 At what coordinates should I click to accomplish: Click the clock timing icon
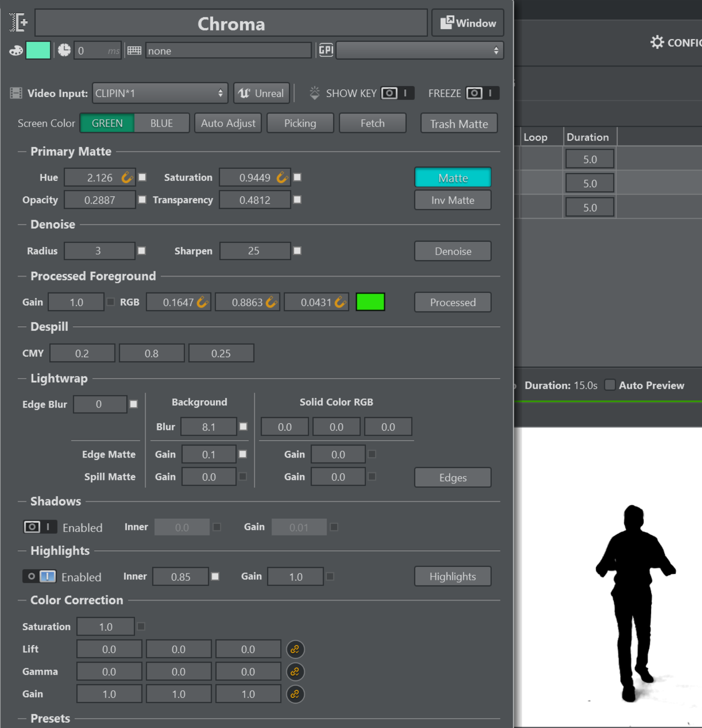coord(64,50)
